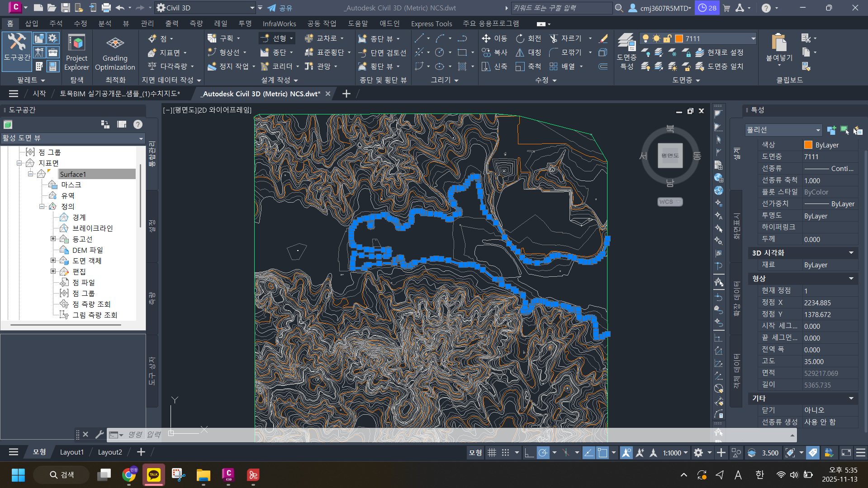Click the orange 색상 ByLayer color swatch
The height and width of the screenshot is (488, 868).
[x=808, y=145]
